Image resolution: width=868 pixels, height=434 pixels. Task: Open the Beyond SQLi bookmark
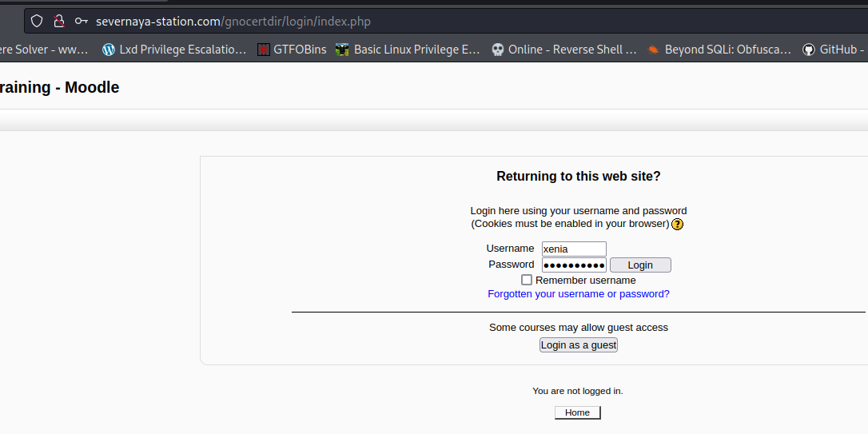point(719,50)
